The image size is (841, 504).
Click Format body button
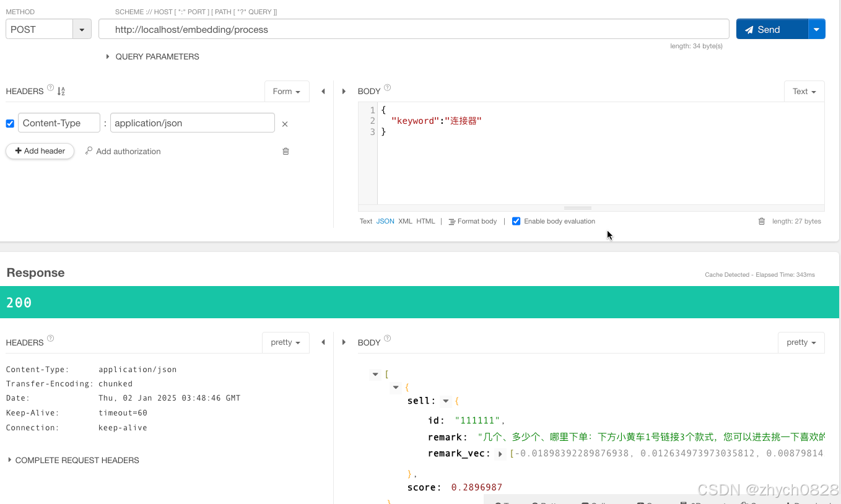pos(473,221)
